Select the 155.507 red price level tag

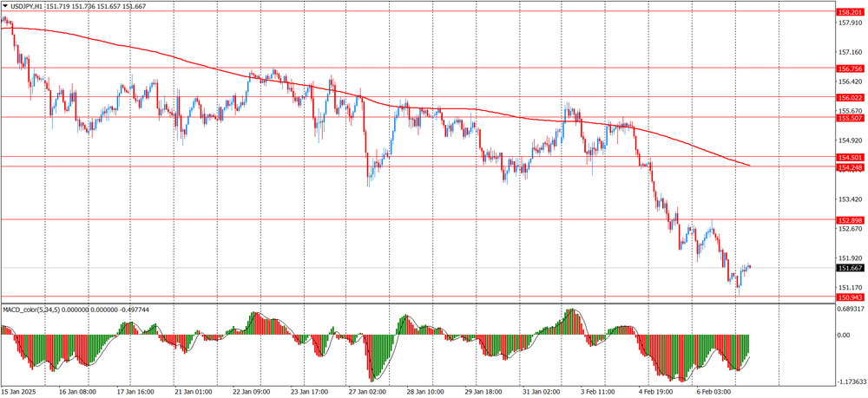pos(849,117)
